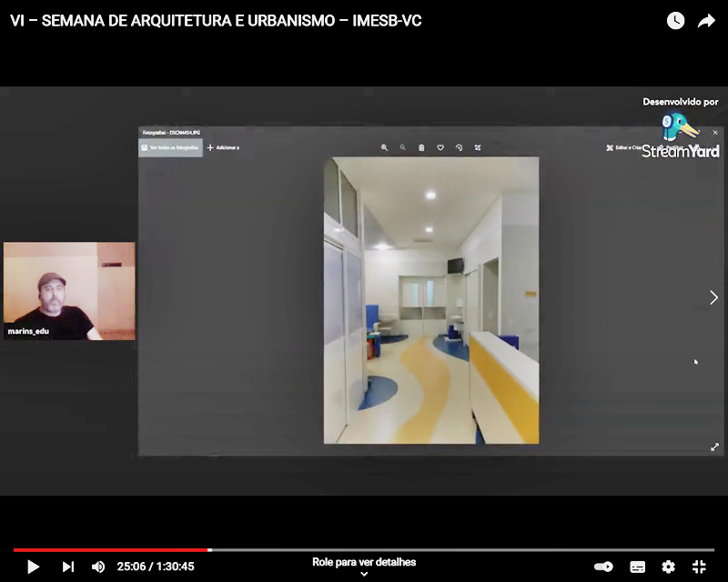Expand details chevron below 'Role para ver detalhes'
728x582 pixels.
(365, 574)
